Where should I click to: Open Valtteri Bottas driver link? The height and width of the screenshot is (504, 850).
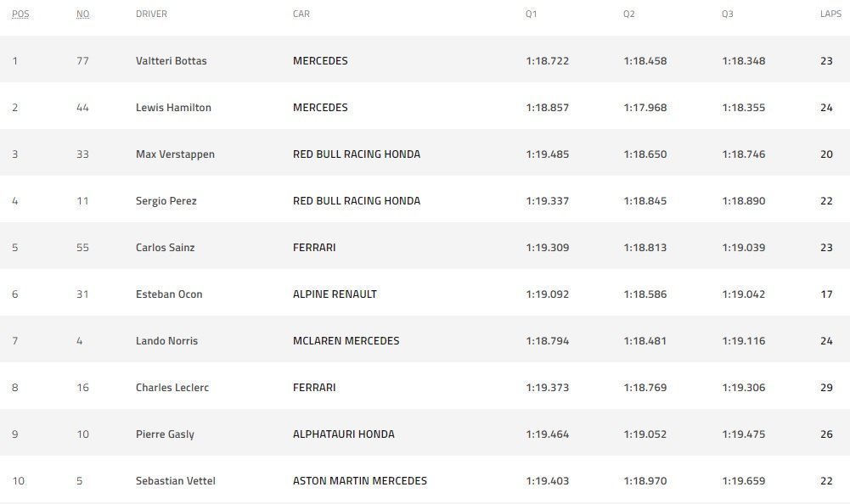coord(172,61)
